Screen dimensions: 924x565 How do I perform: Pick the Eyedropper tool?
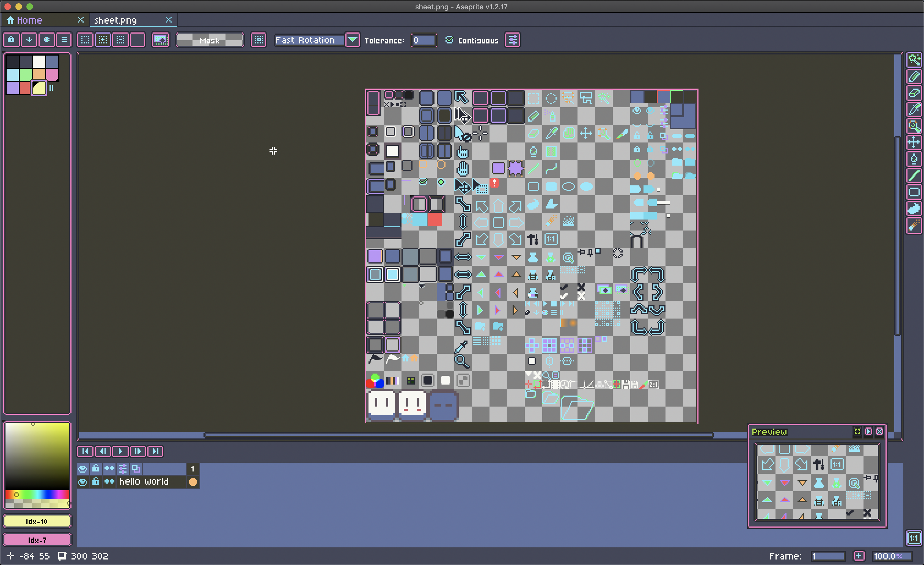(914, 109)
